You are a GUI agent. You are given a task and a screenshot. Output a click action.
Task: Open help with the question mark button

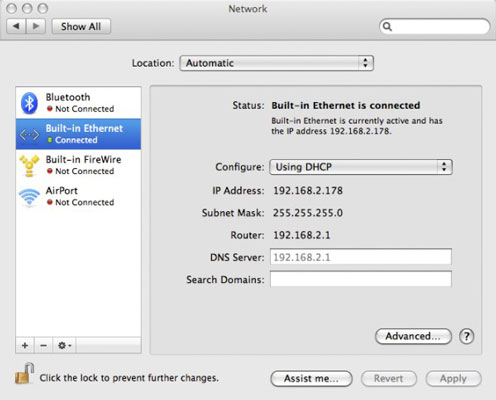tap(466, 336)
